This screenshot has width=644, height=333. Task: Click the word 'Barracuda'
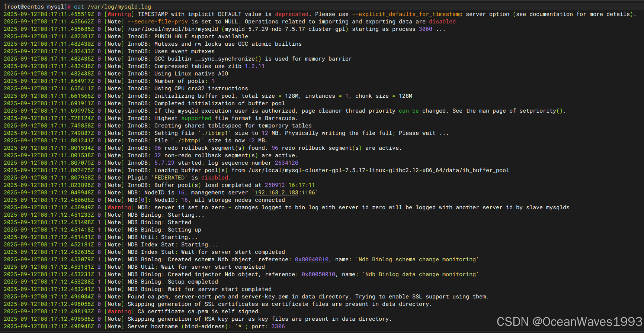[280, 118]
